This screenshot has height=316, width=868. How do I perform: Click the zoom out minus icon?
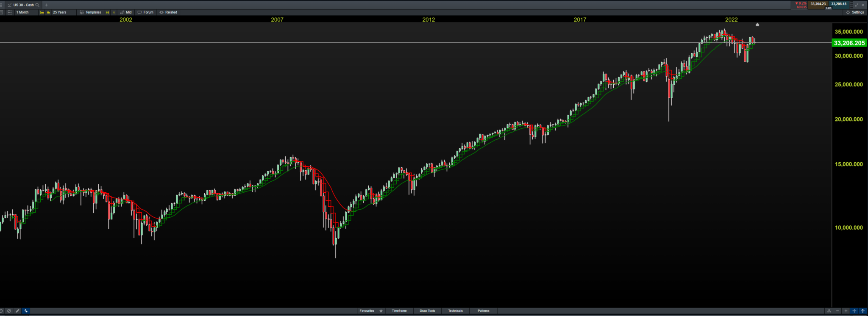click(x=837, y=311)
